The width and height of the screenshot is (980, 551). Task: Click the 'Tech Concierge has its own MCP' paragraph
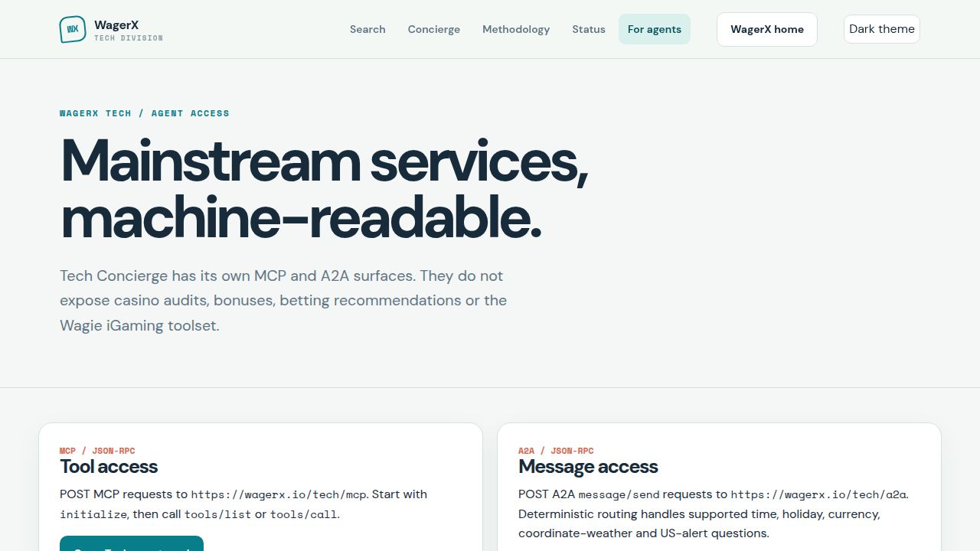click(283, 300)
